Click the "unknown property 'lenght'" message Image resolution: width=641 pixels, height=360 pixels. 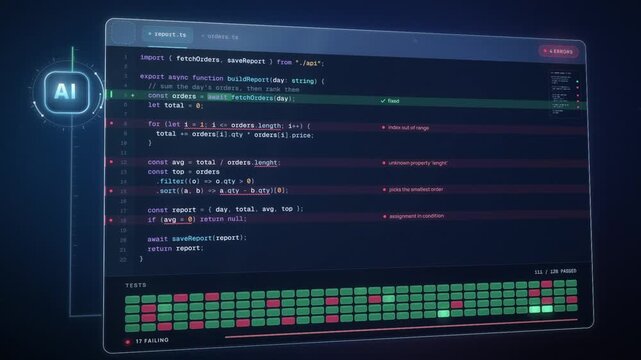(x=415, y=163)
